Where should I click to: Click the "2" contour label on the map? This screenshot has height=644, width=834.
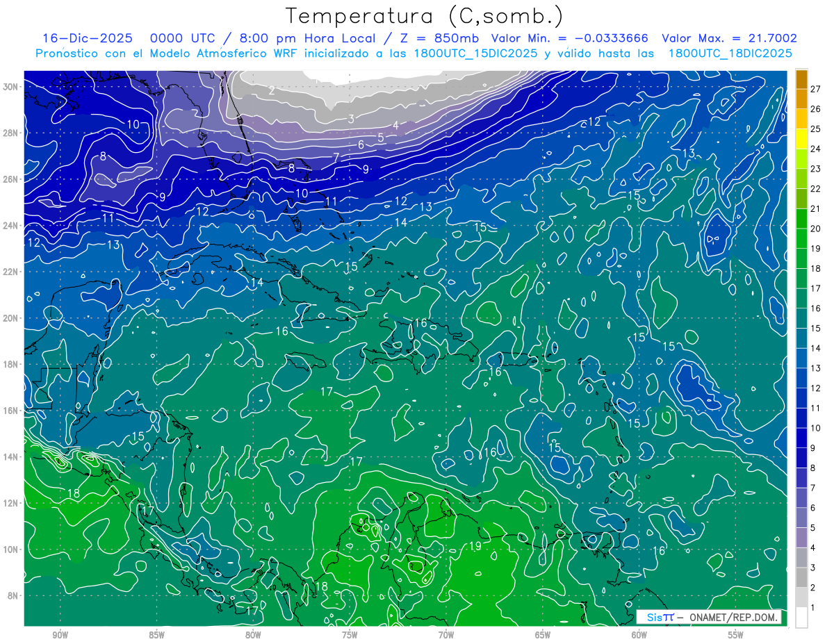coord(272,91)
